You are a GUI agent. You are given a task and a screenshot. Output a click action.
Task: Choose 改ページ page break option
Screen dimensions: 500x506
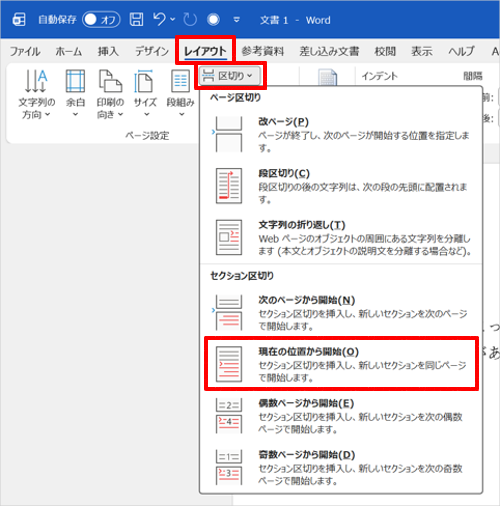coord(341,134)
